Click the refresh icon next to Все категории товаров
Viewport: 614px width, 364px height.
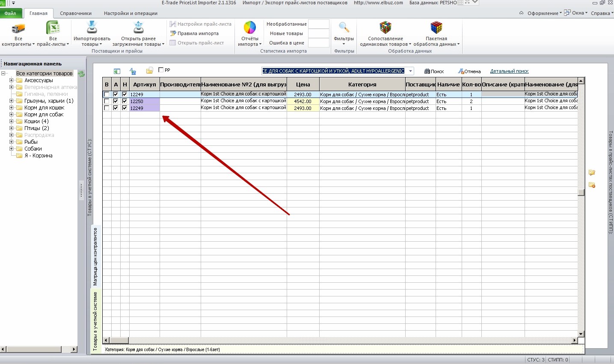(x=81, y=74)
